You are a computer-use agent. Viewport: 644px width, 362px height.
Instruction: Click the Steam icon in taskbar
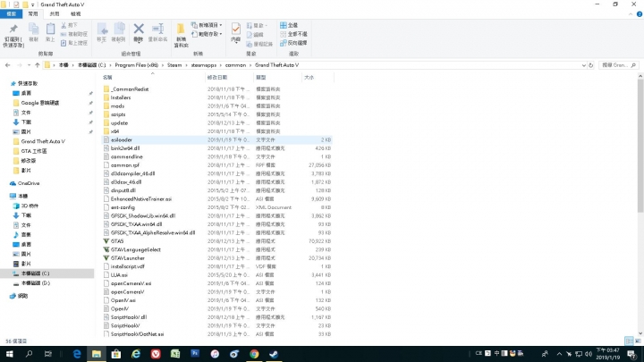pos(274,354)
